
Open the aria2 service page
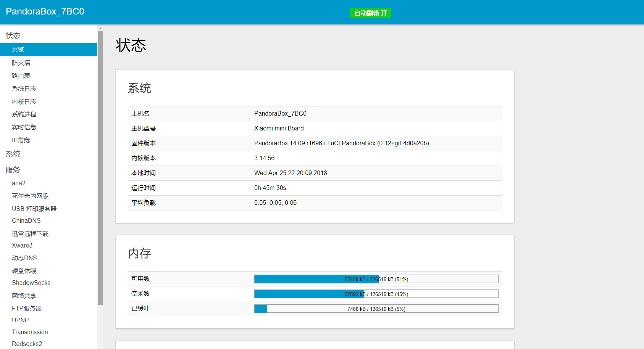pos(19,183)
